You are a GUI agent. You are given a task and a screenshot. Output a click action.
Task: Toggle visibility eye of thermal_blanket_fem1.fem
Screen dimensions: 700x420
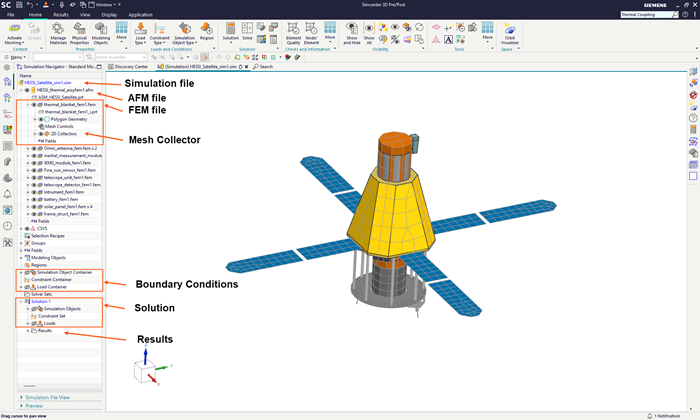pyautogui.click(x=34, y=104)
